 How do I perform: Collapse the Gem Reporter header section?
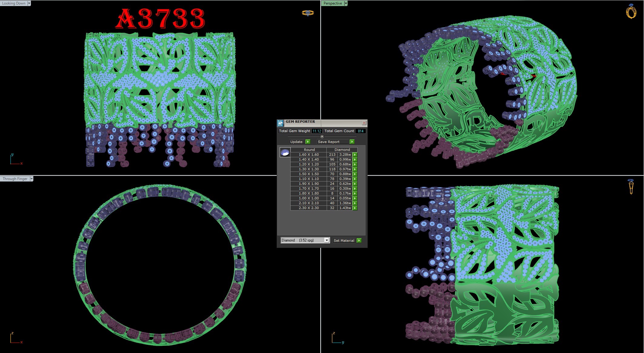coord(322,136)
